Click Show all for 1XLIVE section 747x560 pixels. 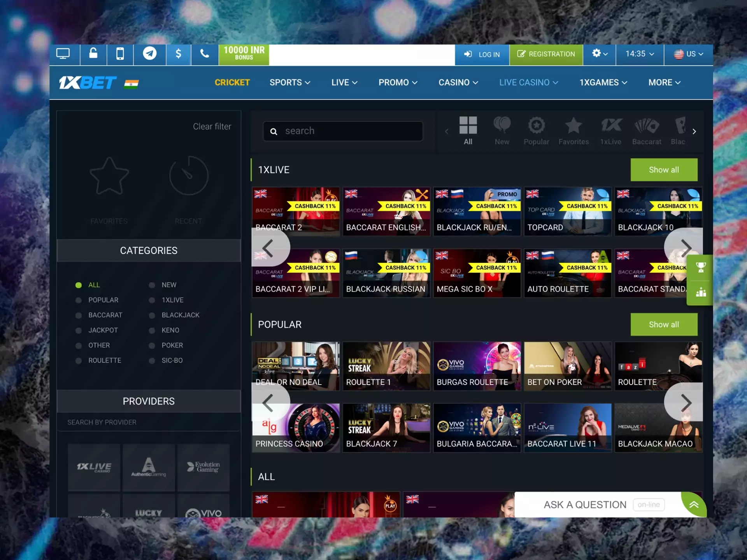[x=664, y=170]
